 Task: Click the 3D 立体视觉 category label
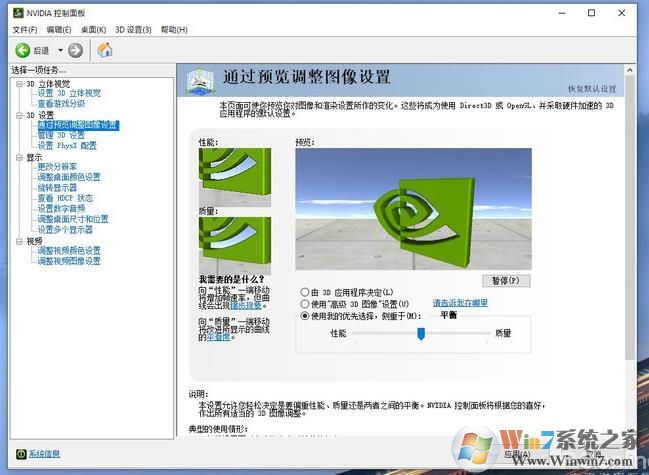click(x=48, y=84)
